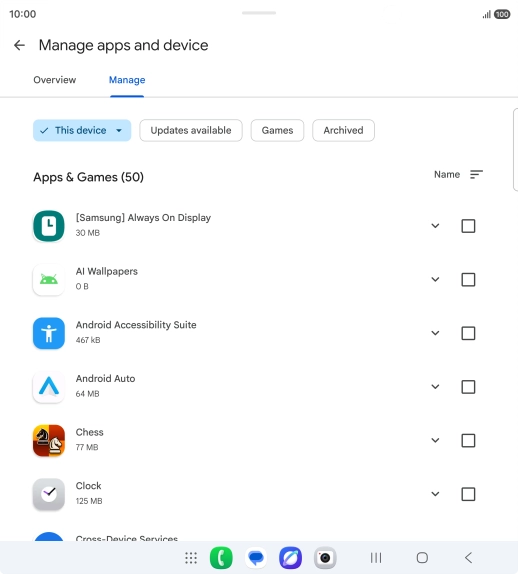Check the battery indicator in status bar

click(502, 14)
